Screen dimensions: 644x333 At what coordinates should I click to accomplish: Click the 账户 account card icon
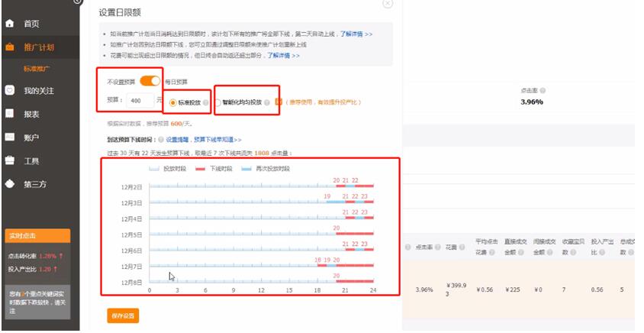point(9,137)
